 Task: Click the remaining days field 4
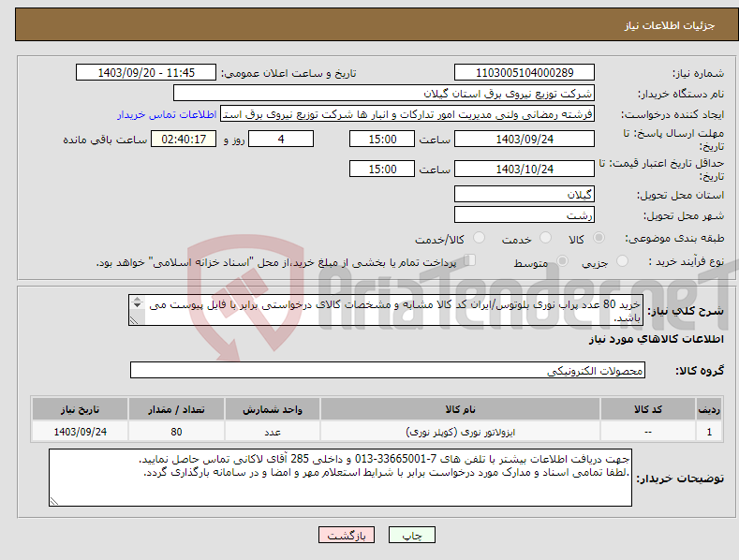tap(281, 139)
